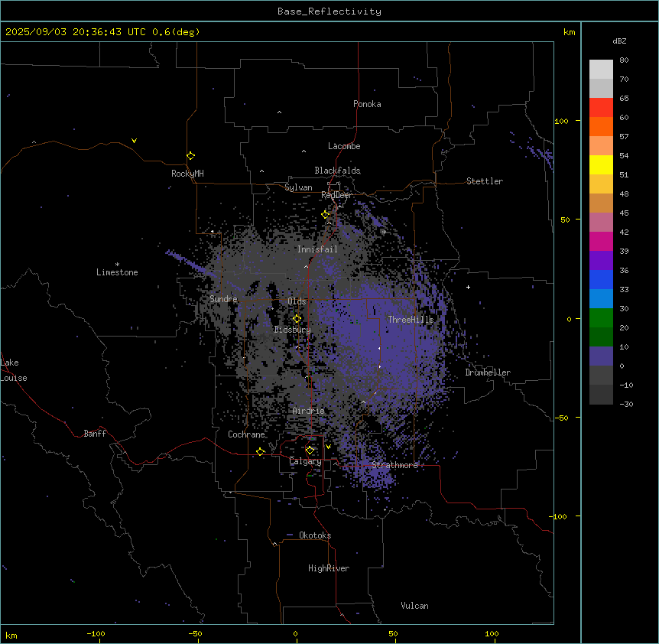Click the Olds city label
The width and height of the screenshot is (659, 644).
click(297, 301)
